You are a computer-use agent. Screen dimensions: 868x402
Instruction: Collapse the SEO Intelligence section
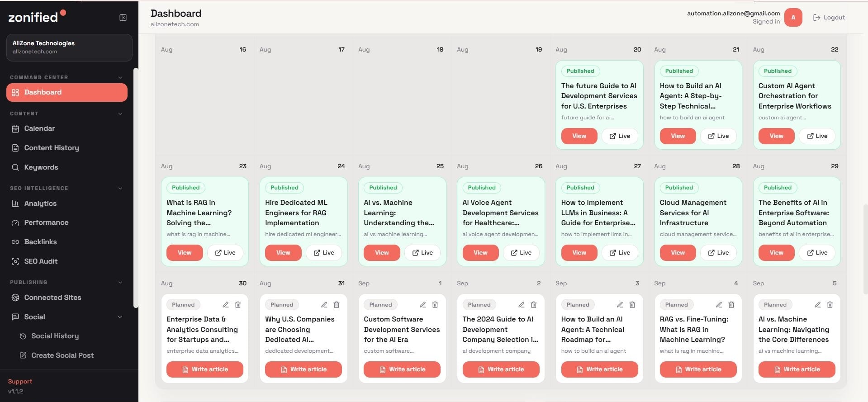[x=120, y=188]
